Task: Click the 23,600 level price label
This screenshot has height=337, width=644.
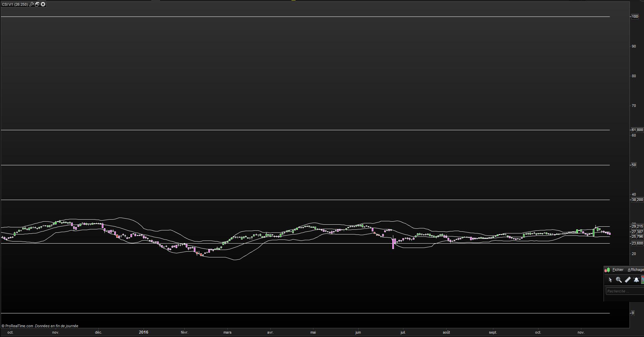Action: point(637,243)
